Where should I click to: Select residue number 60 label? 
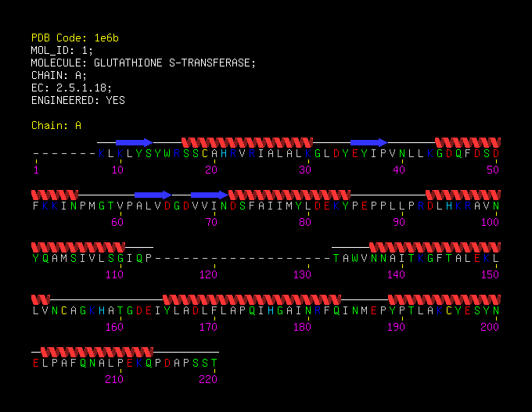pyautogui.click(x=117, y=222)
